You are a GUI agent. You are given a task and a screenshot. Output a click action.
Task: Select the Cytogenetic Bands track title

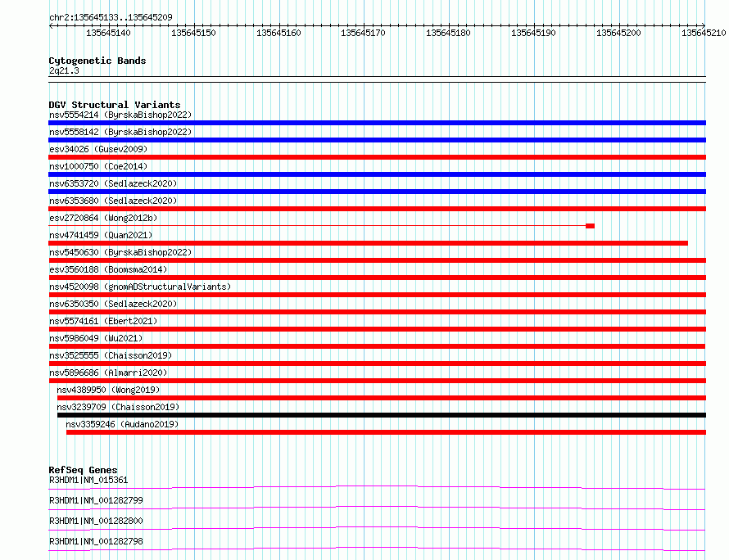coord(97,61)
